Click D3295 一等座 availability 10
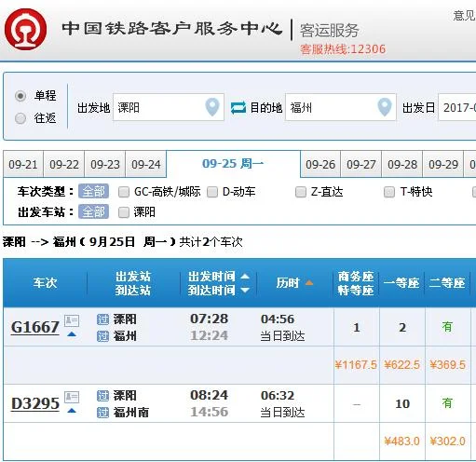 [x=402, y=403]
